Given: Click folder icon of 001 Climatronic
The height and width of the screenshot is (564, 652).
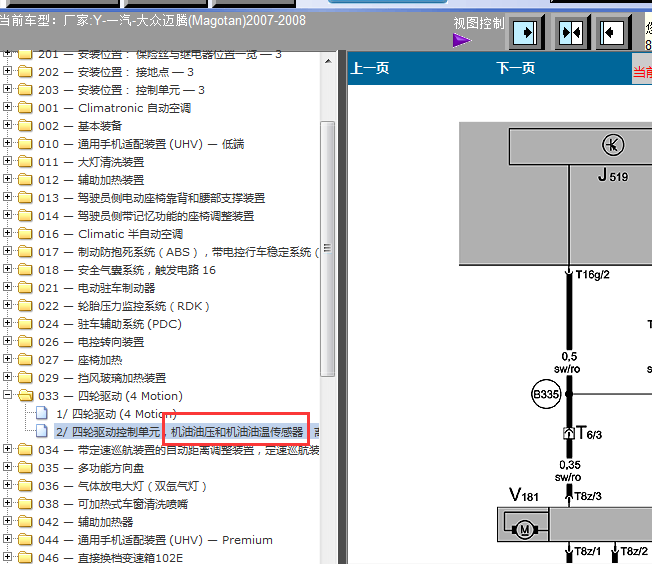Looking at the screenshot, I should (x=25, y=108).
